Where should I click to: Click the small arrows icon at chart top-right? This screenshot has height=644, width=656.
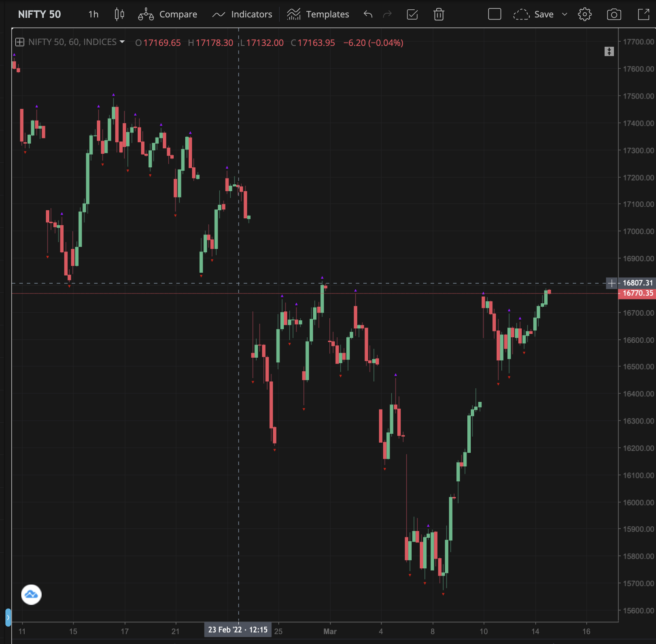point(609,51)
